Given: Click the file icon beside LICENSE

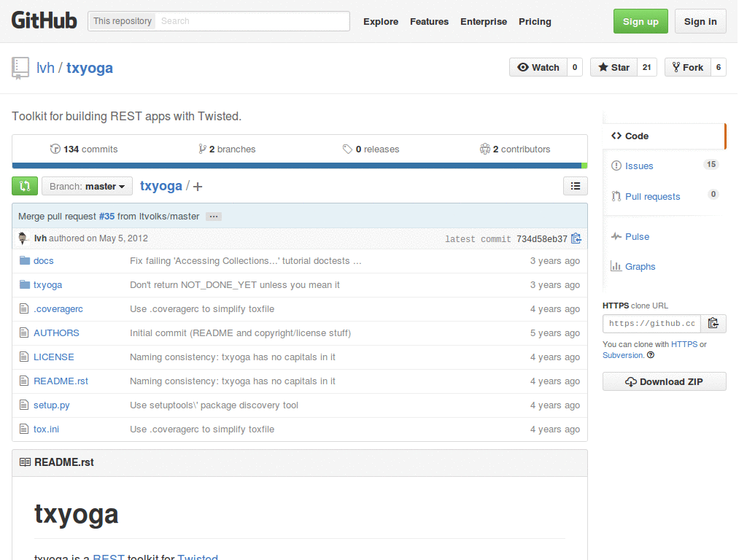Looking at the screenshot, I should coord(24,357).
